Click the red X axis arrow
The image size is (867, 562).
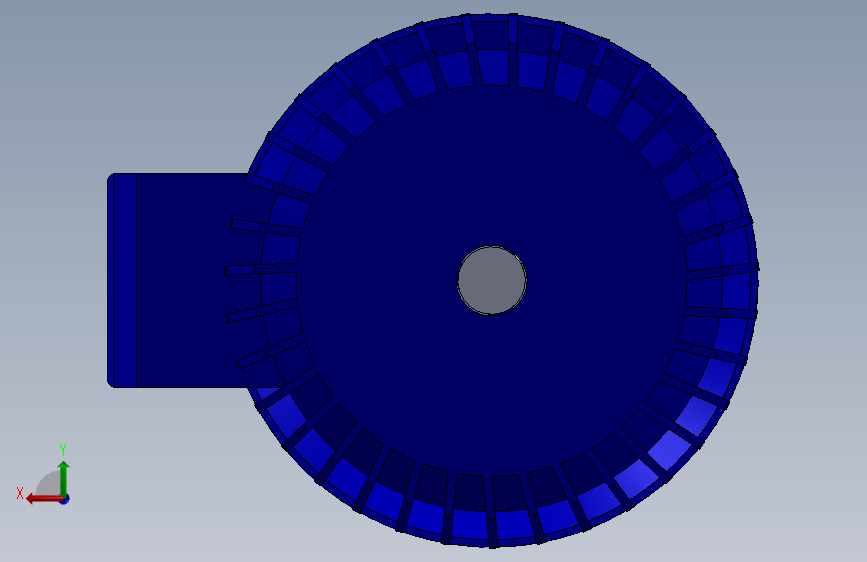43,499
